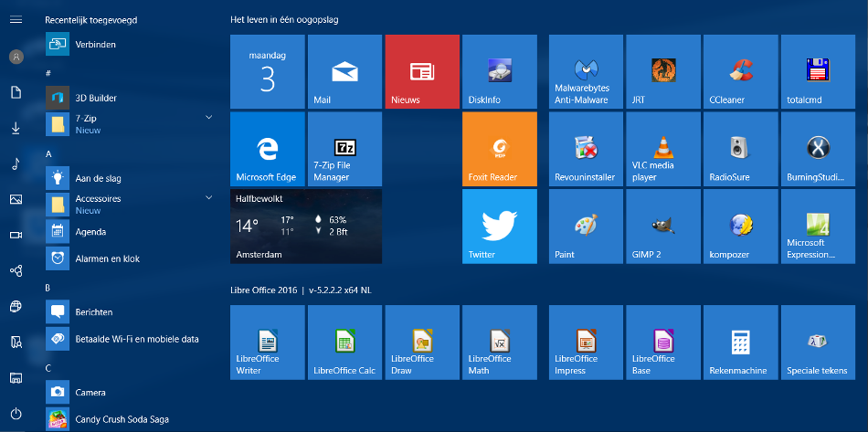Expand the Accessoires folder chevron
Screen dimensions: 868x432
tap(208, 197)
